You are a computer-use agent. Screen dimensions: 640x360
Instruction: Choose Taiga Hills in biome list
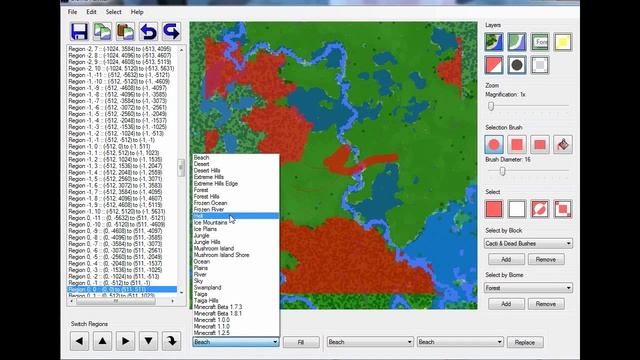236,300
